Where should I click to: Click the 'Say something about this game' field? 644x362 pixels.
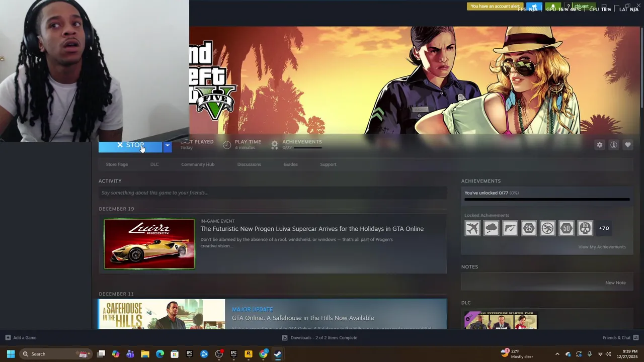[x=273, y=193]
